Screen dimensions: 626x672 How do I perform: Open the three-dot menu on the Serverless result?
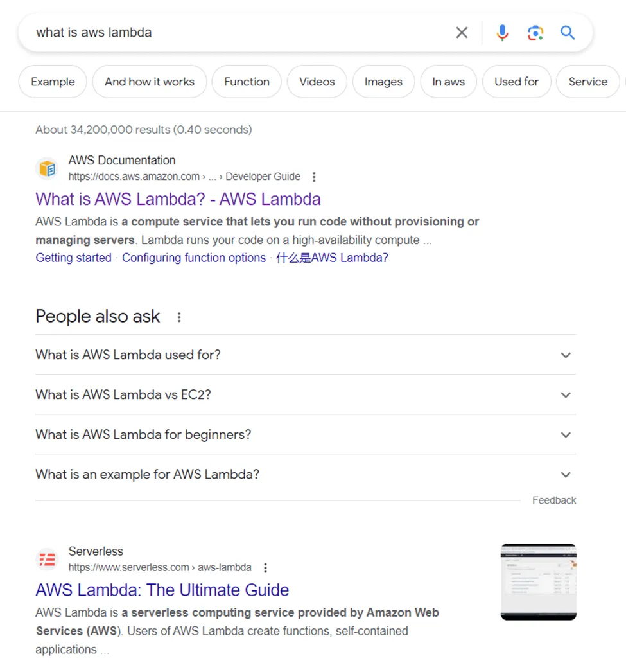point(265,568)
